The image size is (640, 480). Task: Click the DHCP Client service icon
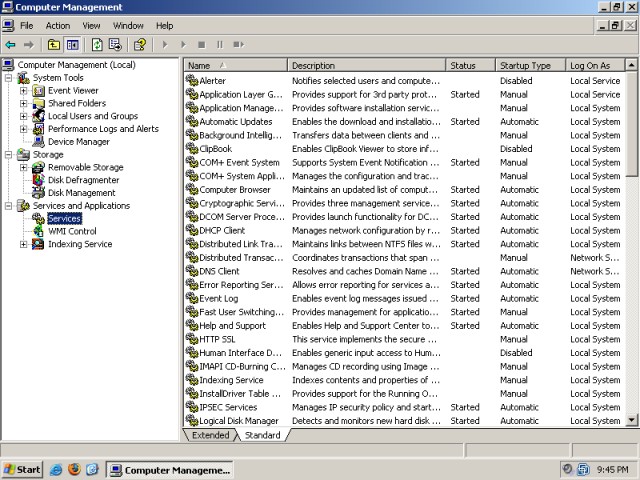192,230
